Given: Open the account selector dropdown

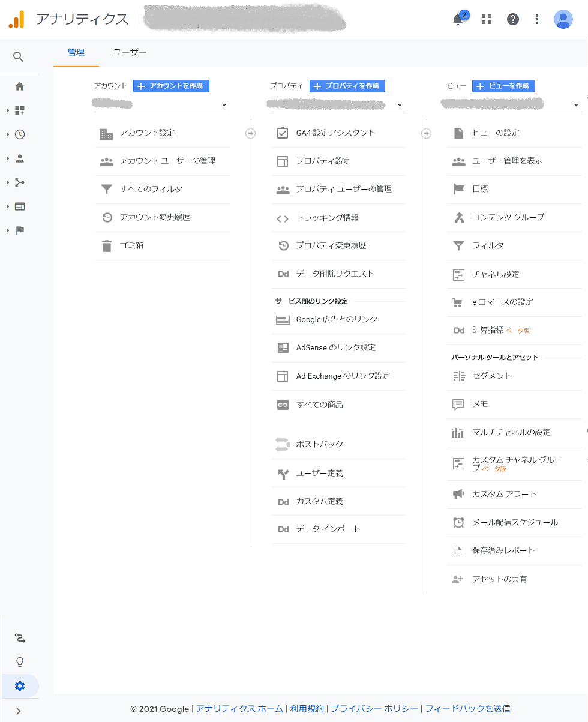Looking at the screenshot, I should click(x=161, y=104).
